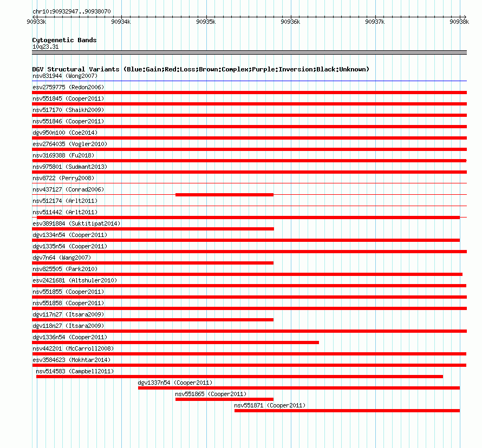This screenshot has height=448, width=482.
Task: Click the 90936k ruler position label
Action: click(x=290, y=22)
